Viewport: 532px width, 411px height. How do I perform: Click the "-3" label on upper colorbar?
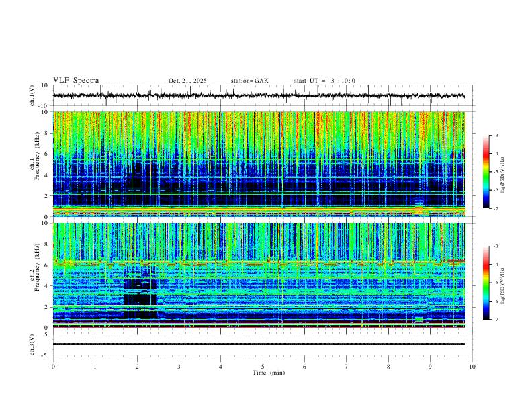[x=495, y=135]
